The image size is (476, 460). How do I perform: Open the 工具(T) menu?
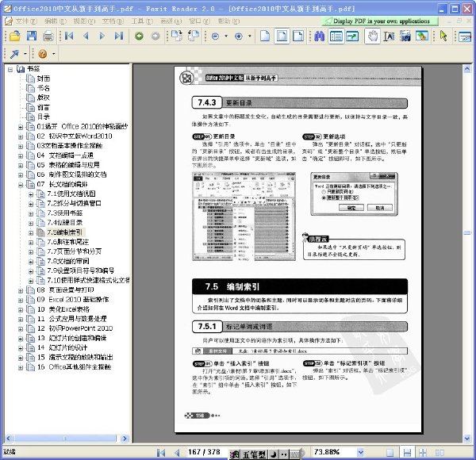[141, 21]
